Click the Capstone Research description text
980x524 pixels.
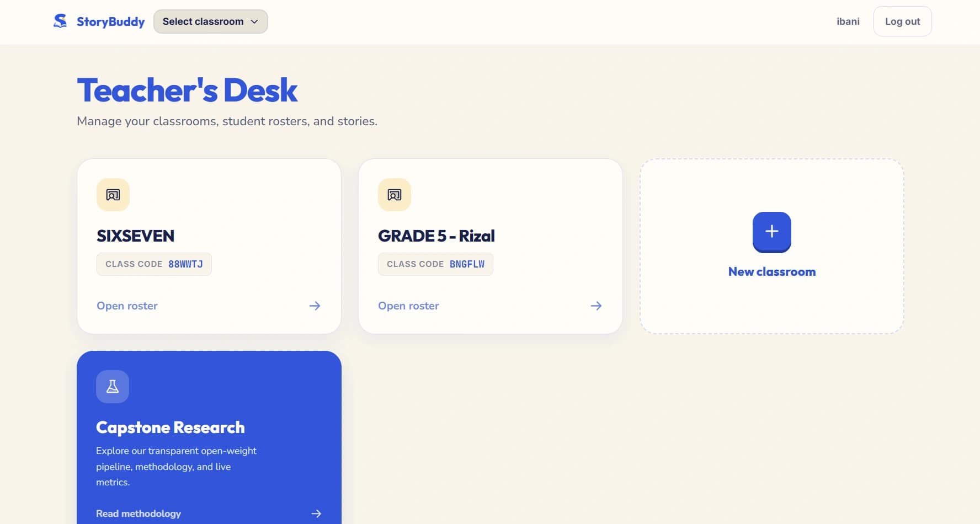click(x=177, y=467)
